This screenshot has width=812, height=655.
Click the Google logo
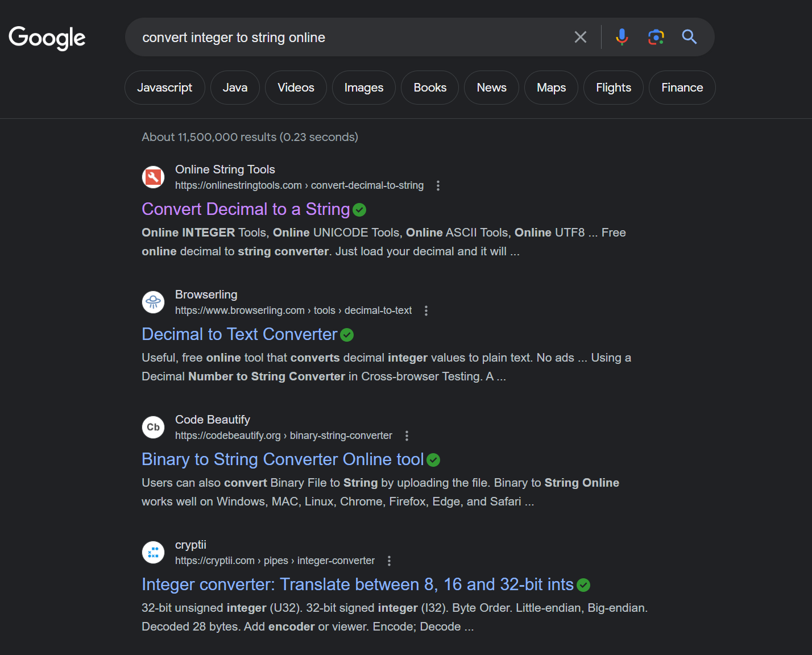tap(47, 38)
